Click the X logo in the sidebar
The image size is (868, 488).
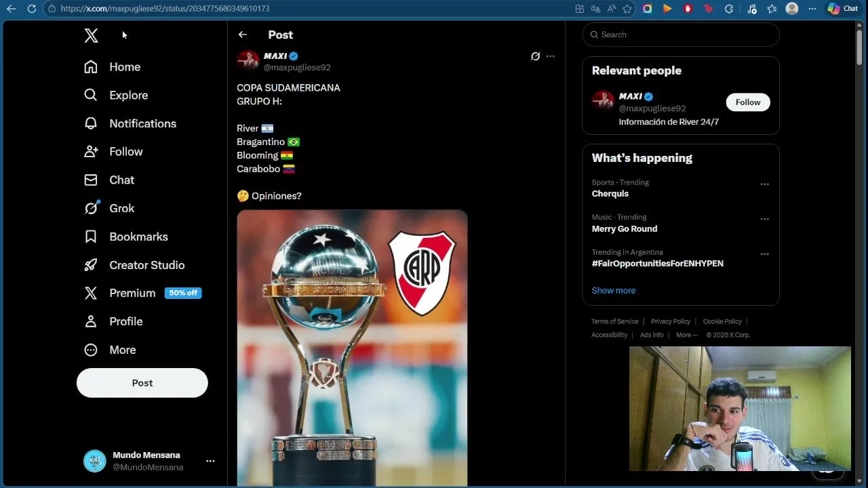click(x=91, y=35)
